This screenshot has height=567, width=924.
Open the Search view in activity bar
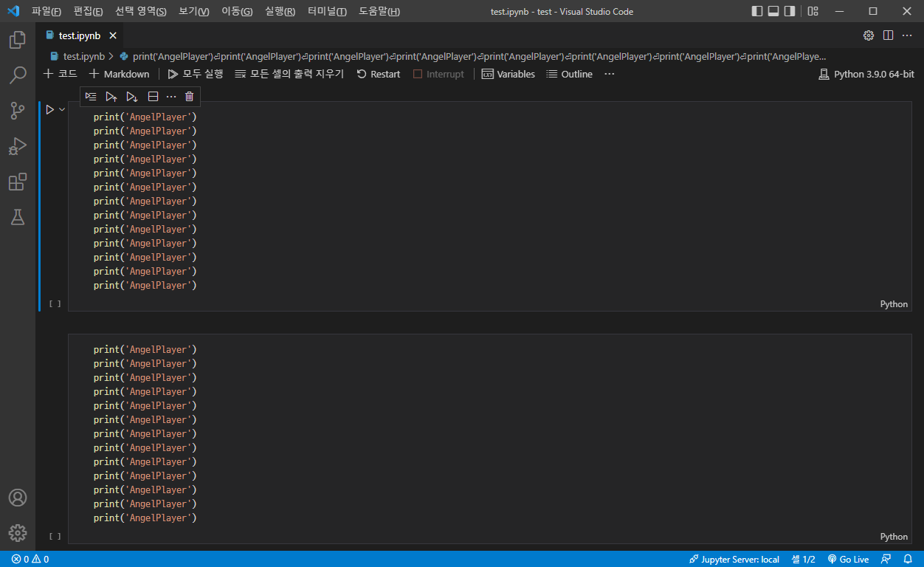18,75
